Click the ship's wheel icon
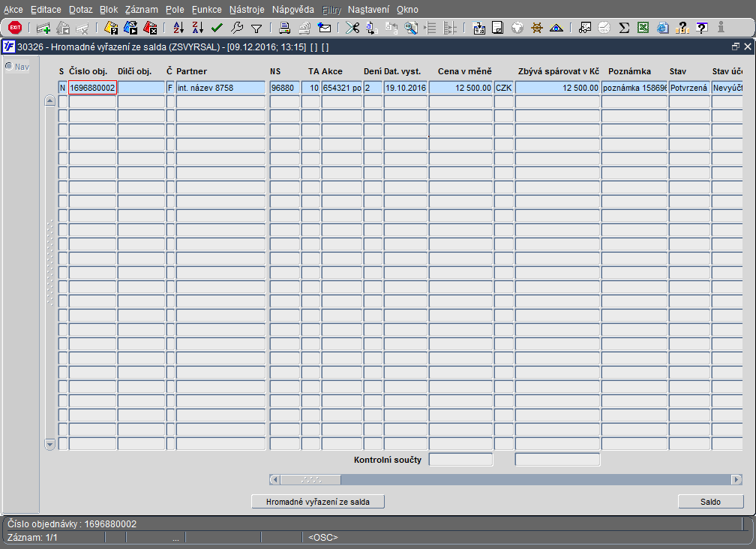Image resolution: width=756 pixels, height=549 pixels. tap(537, 28)
